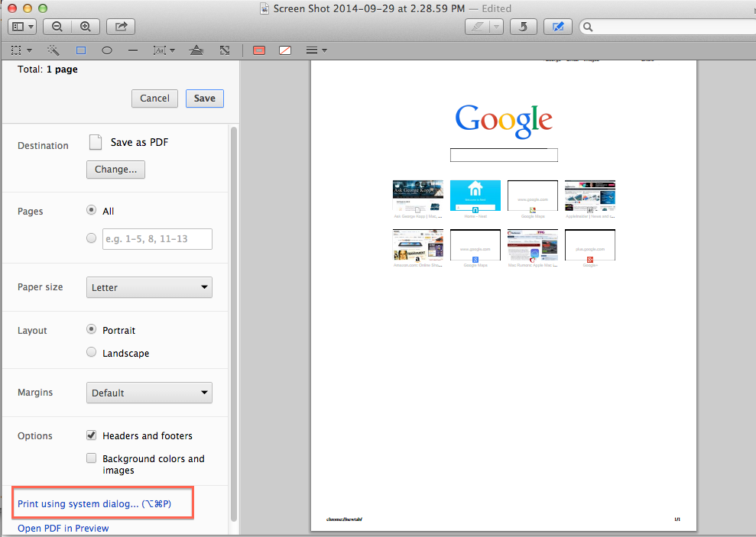Click the print settings panel scrollbar
The image size is (756, 537).
[234, 324]
